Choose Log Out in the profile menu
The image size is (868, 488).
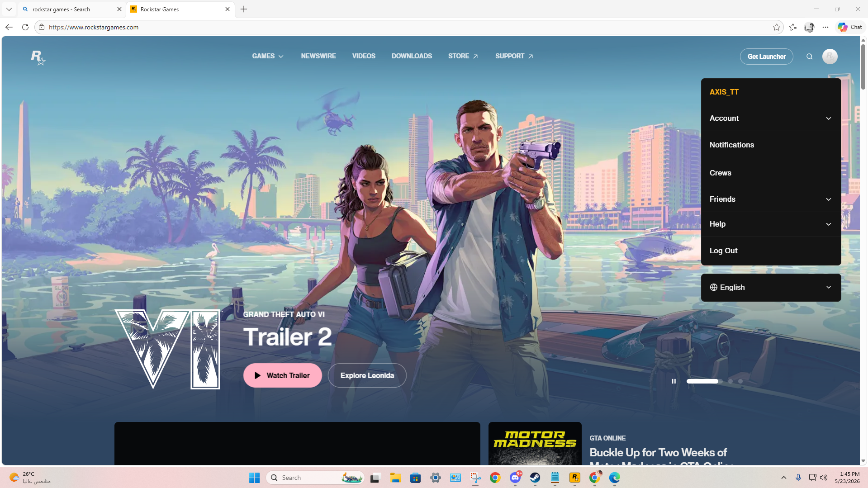pos(771,251)
